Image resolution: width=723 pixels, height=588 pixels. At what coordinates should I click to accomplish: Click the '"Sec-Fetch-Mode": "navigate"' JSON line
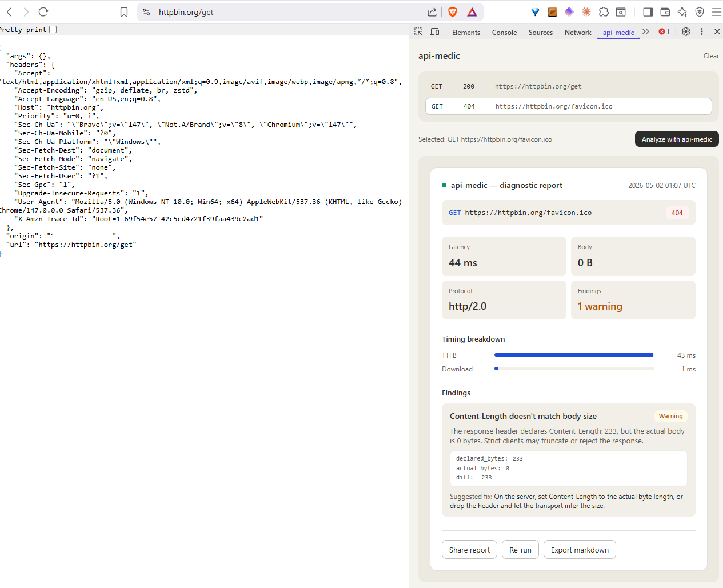(73, 159)
